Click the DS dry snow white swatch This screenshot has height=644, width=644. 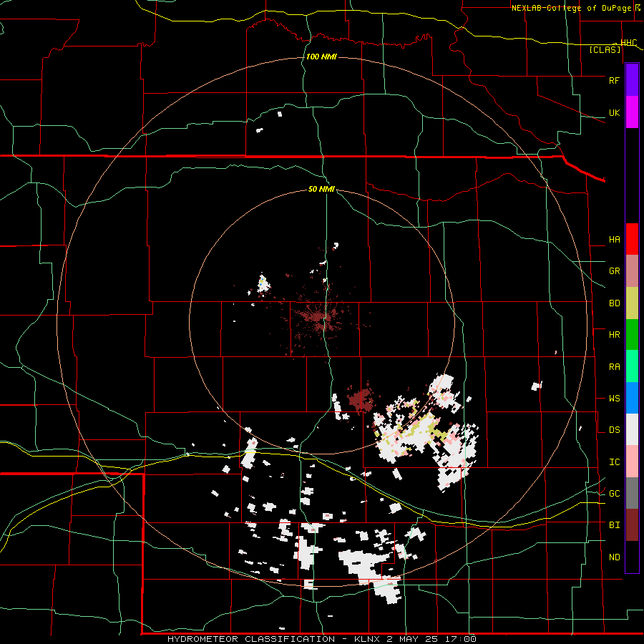(x=632, y=429)
